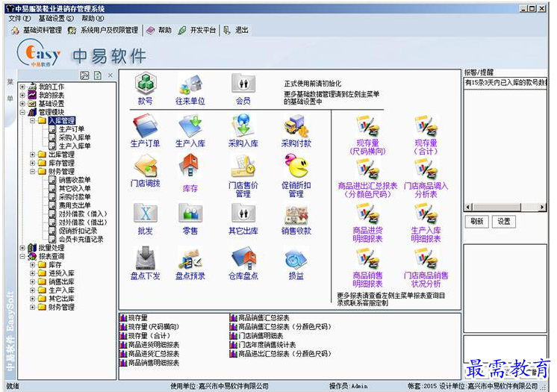Expand the 库存管理 folder
This screenshot has height=392, width=557.
(32, 163)
